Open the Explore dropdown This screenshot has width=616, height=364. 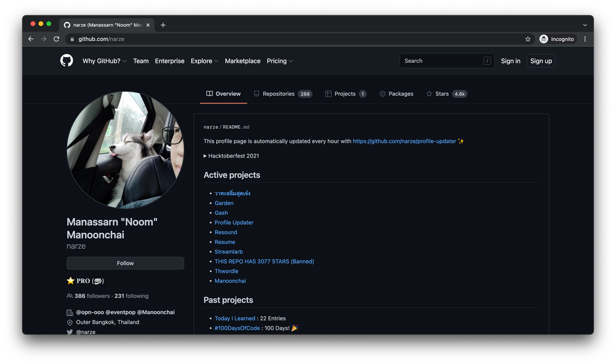204,60
